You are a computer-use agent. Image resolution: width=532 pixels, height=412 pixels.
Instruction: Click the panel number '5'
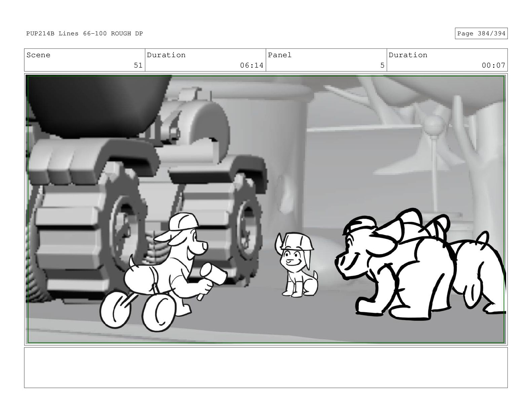pos(382,65)
